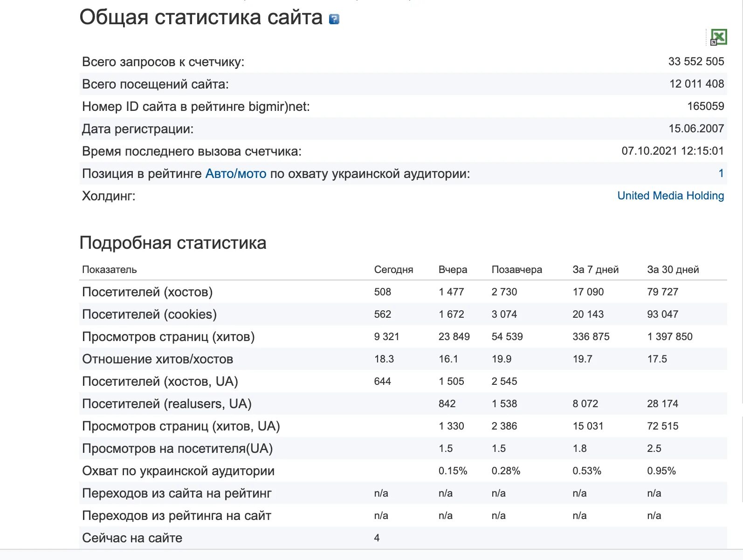Export statistics with the Excel icon
This screenshot has height=560, width=743.
718,37
